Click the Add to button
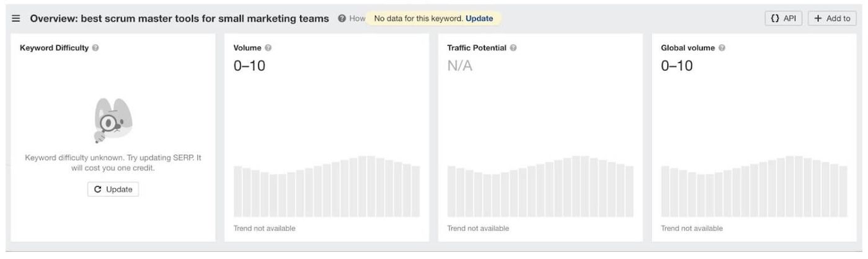Viewport: 868px width, 259px height. pyautogui.click(x=832, y=19)
